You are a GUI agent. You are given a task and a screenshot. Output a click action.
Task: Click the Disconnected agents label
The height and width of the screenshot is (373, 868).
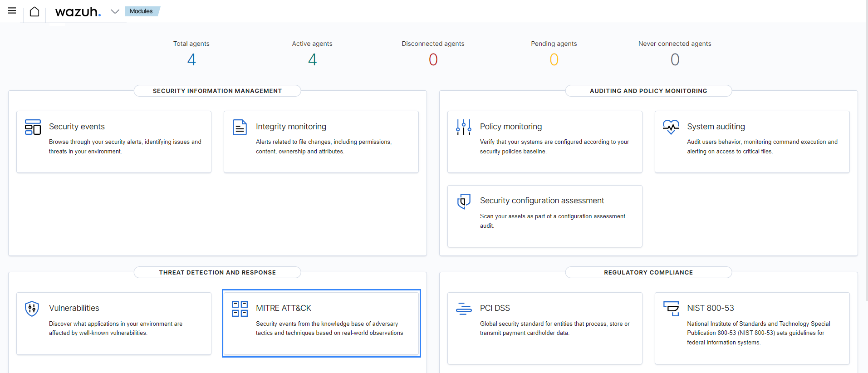coord(433,44)
